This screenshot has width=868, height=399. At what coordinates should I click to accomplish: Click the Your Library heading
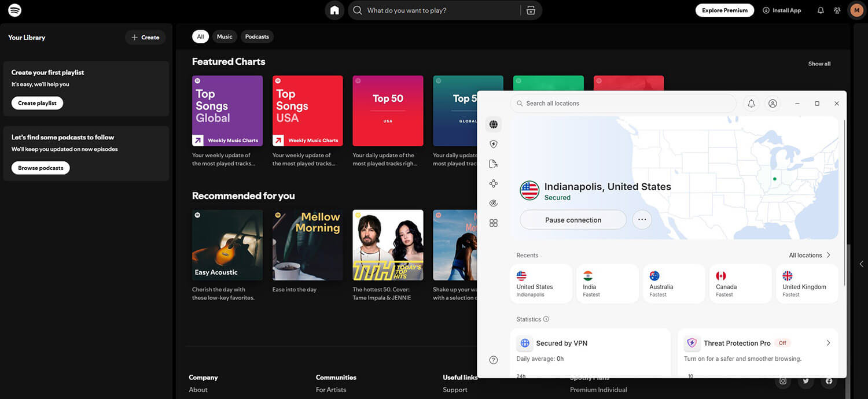[27, 38]
